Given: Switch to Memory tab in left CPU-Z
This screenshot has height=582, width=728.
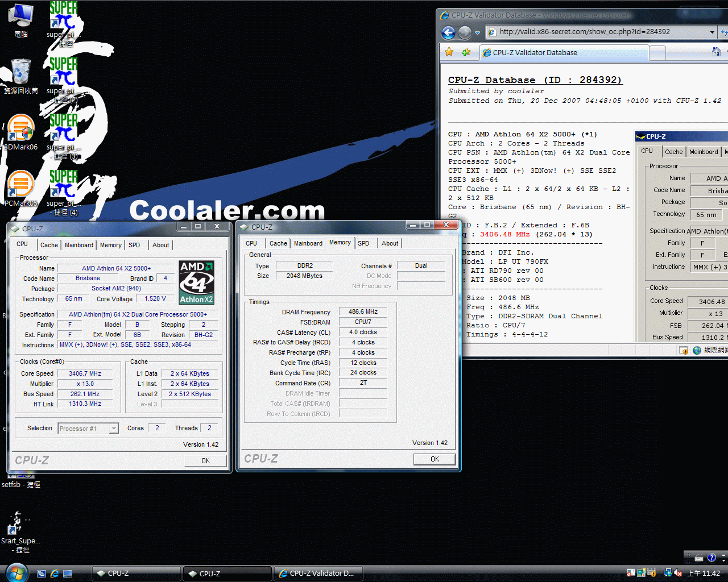Looking at the screenshot, I should pyautogui.click(x=111, y=245).
